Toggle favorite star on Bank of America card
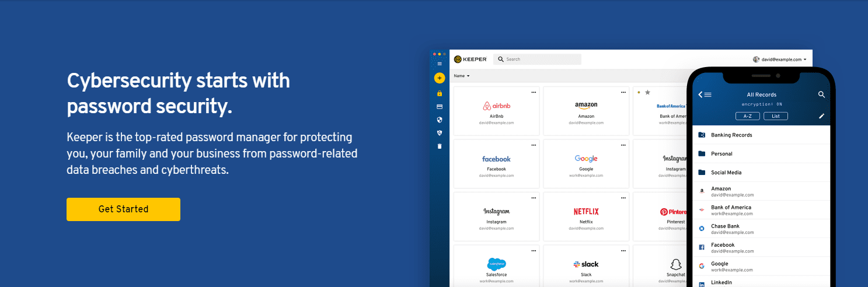868x287 pixels. click(647, 92)
